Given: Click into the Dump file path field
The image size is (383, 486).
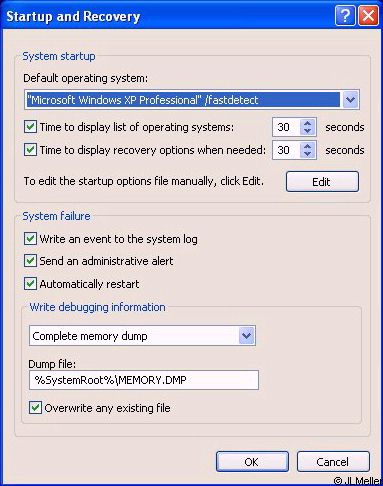Looking at the screenshot, I should 144,380.
